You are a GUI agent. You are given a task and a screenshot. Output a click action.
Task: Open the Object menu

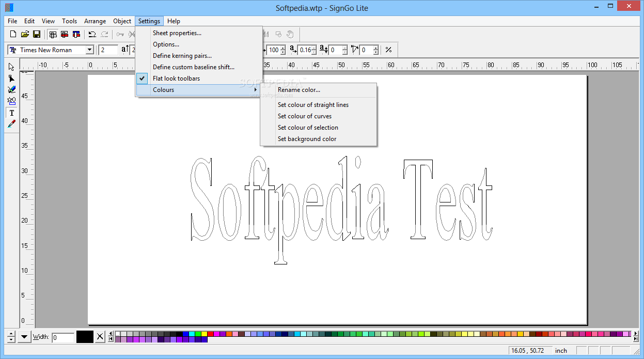(122, 21)
